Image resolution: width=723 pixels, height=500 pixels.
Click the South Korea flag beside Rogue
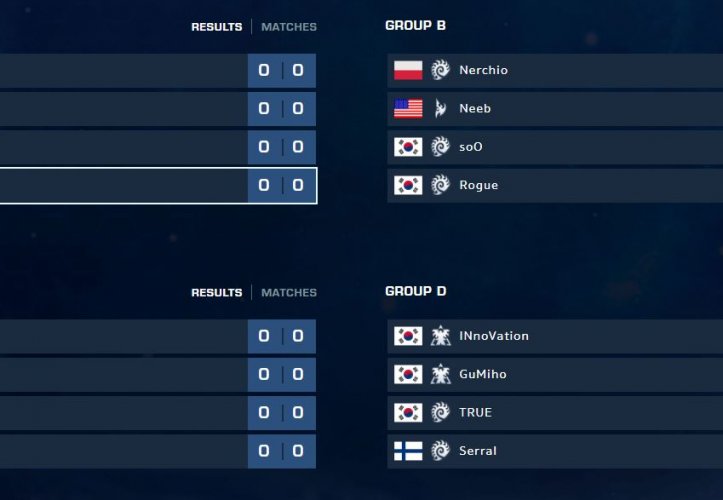pos(408,185)
